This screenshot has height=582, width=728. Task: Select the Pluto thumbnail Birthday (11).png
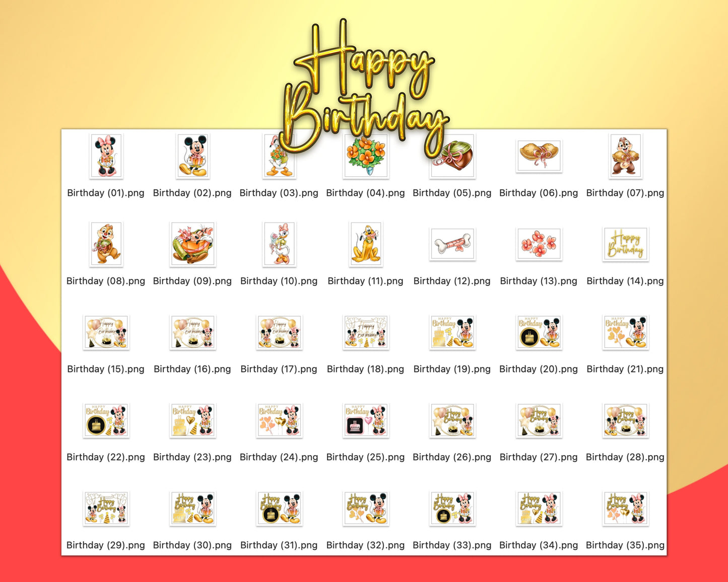[365, 244]
